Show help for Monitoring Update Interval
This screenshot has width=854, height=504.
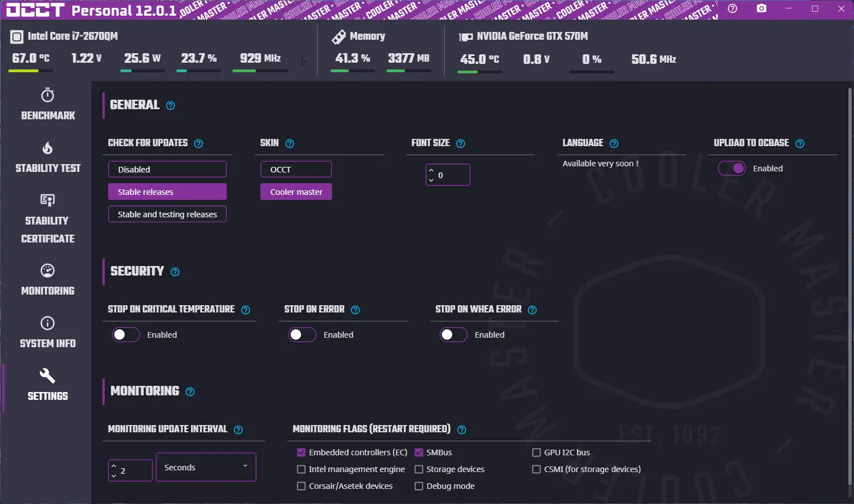[x=238, y=430]
